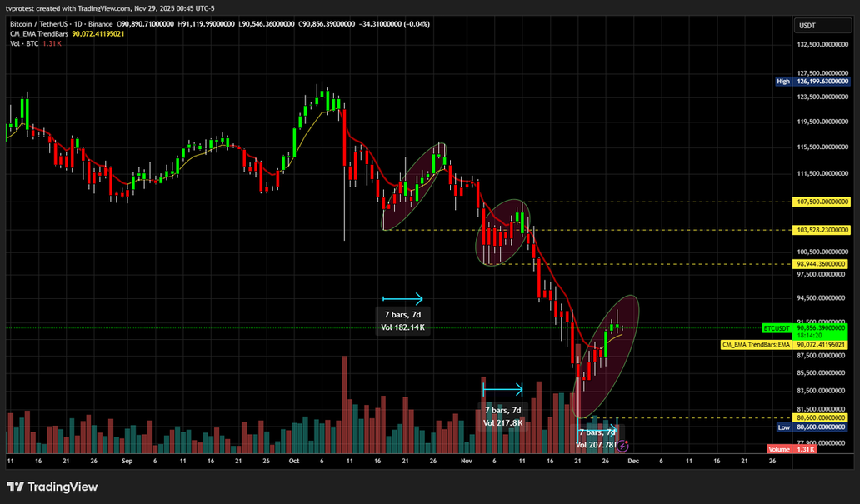Click the 98,944.36 horizontal level label
Image resolution: width=860 pixels, height=504 pixels.
[x=822, y=264]
